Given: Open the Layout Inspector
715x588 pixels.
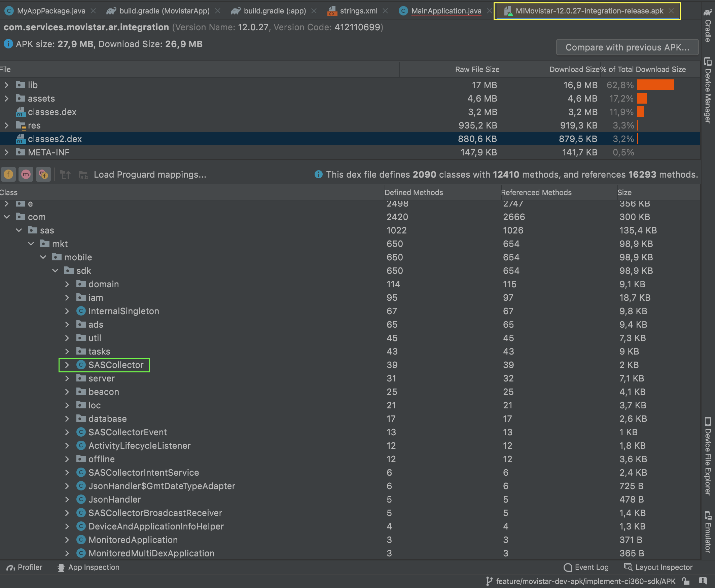Looking at the screenshot, I should [x=659, y=567].
